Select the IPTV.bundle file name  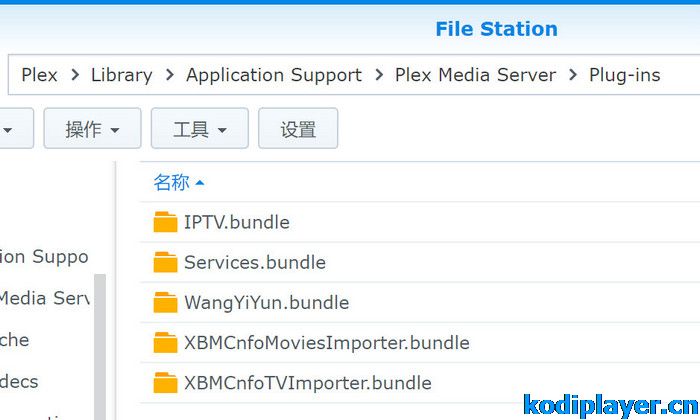[236, 222]
